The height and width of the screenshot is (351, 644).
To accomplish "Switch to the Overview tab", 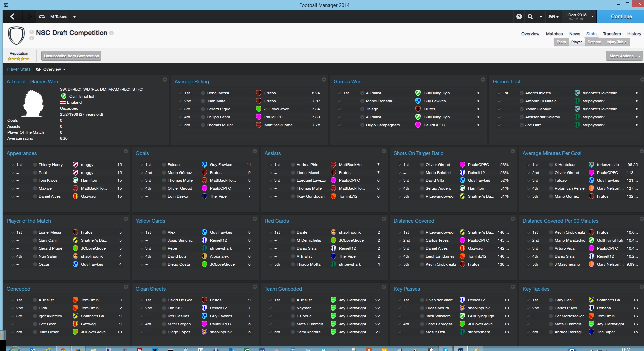I will 530,34.
